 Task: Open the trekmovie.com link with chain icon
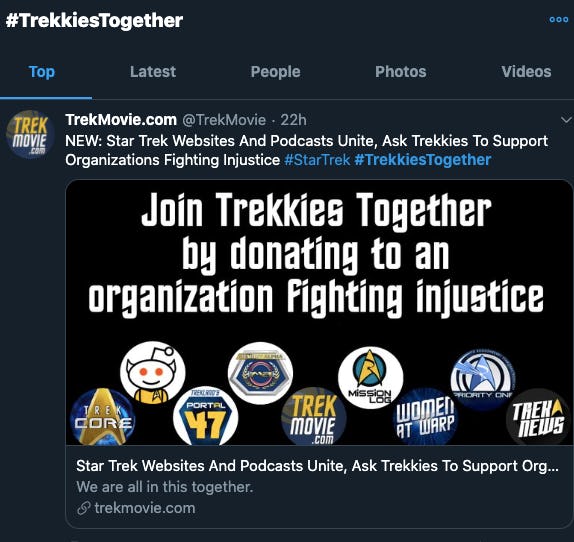pyautogui.click(x=136, y=508)
